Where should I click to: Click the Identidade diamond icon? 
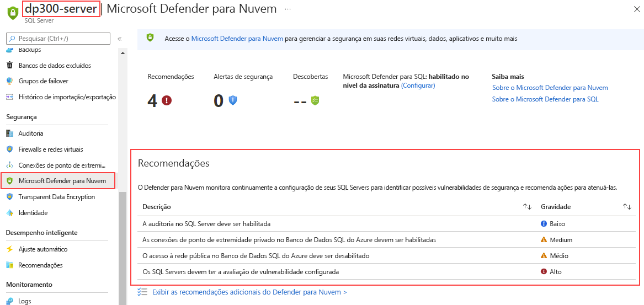pyautogui.click(x=10, y=213)
